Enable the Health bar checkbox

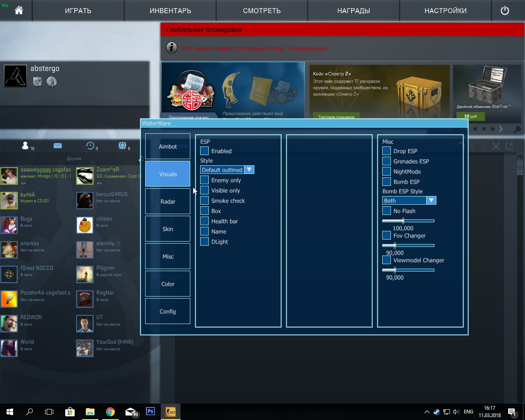point(204,221)
